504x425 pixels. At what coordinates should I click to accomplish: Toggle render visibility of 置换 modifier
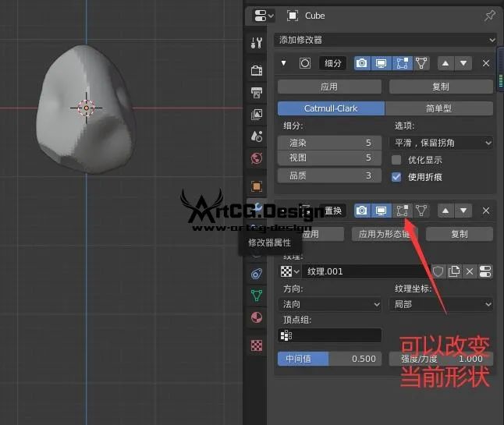(362, 211)
